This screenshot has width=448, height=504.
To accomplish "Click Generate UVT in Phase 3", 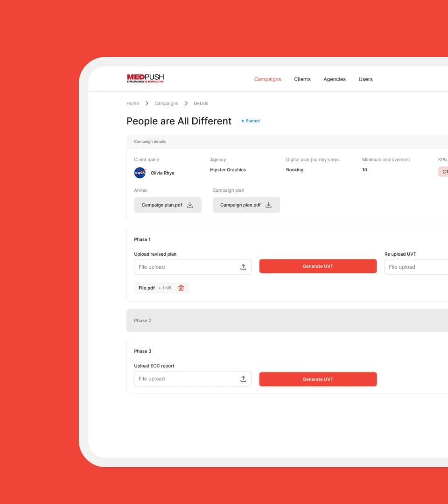I will [x=318, y=379].
